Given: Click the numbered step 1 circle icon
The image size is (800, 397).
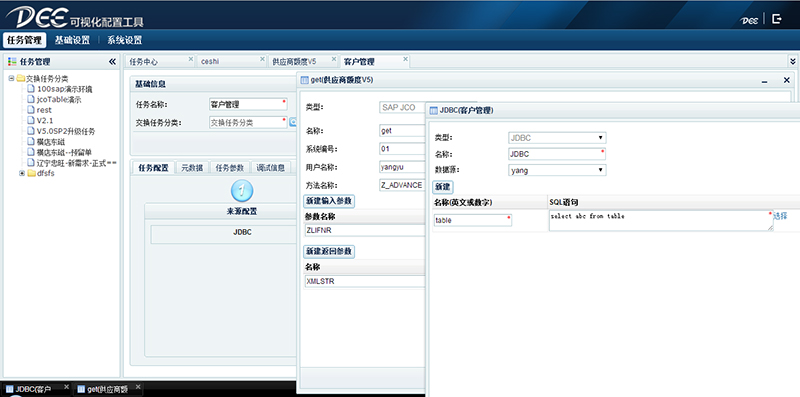Looking at the screenshot, I should [242, 191].
